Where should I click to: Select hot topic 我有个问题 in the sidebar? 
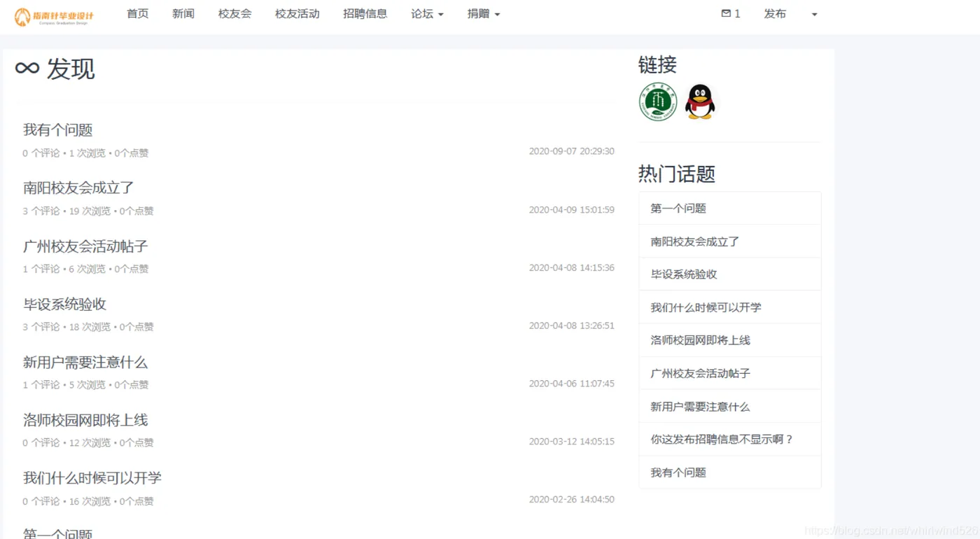(730, 472)
